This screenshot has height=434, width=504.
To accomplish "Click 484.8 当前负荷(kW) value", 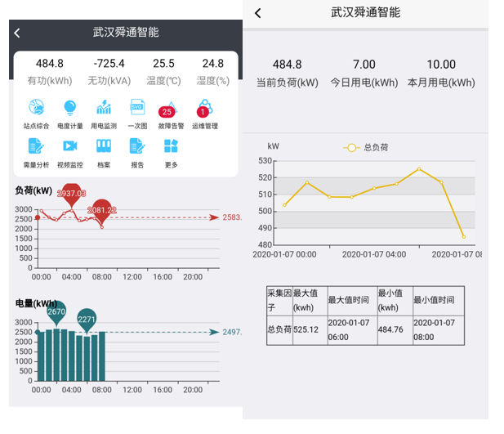I will pyautogui.click(x=287, y=65).
